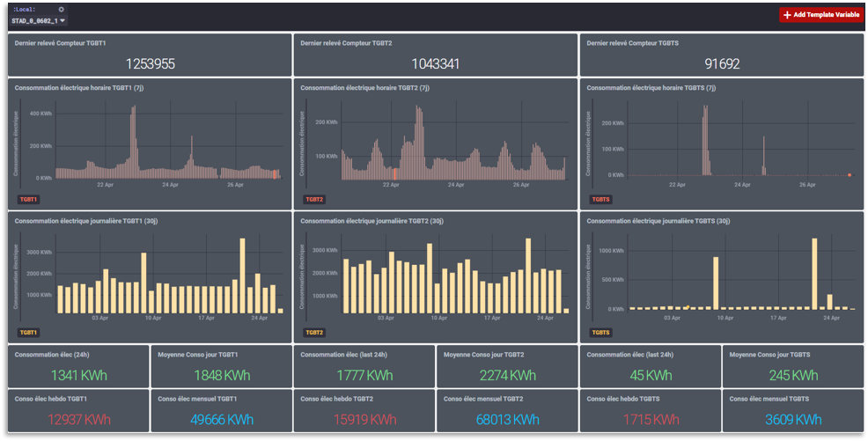This screenshot has width=868, height=441.
Task: Open Consommation électrique journalière TGBT2 (30j) title
Action: (371, 221)
